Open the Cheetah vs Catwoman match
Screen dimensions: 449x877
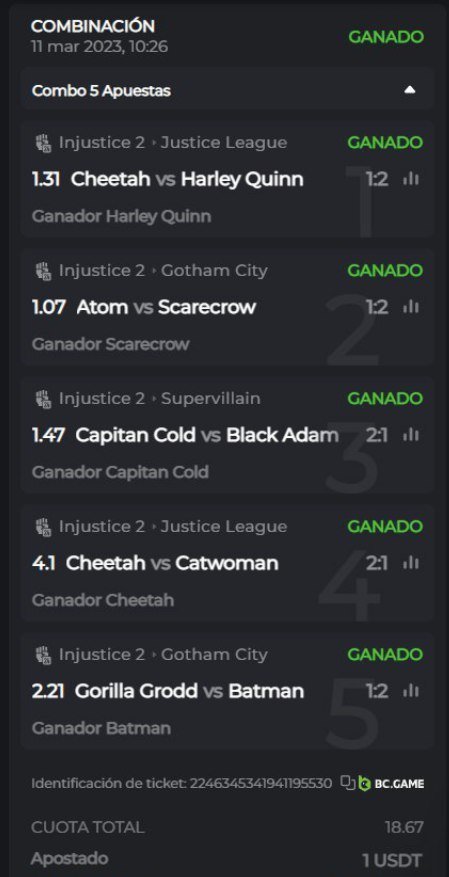172,563
